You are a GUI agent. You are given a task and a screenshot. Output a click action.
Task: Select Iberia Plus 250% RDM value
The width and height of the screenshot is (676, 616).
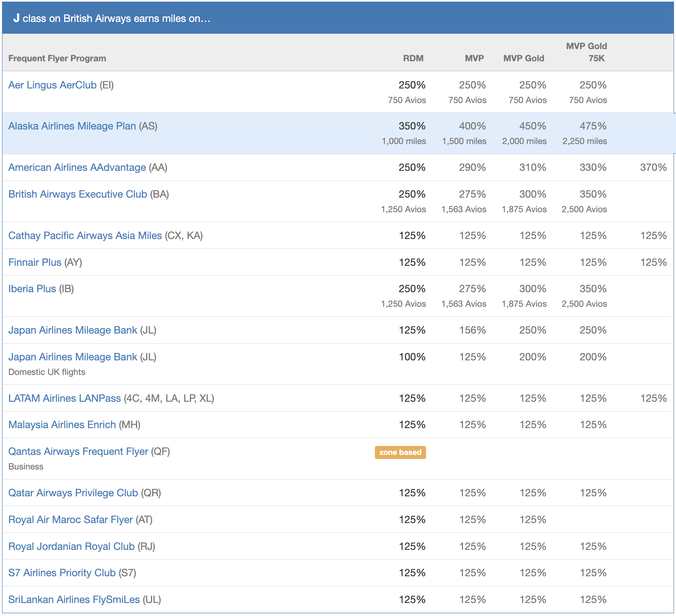coord(412,289)
